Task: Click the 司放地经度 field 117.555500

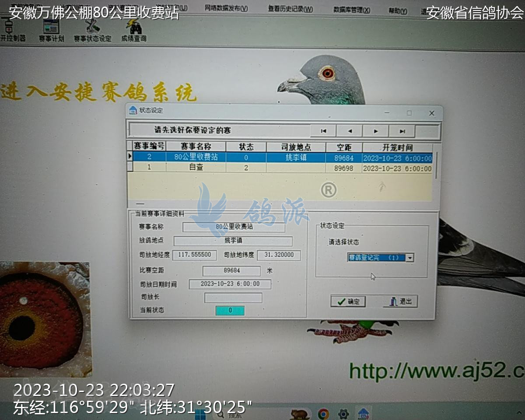Action: tap(195, 255)
